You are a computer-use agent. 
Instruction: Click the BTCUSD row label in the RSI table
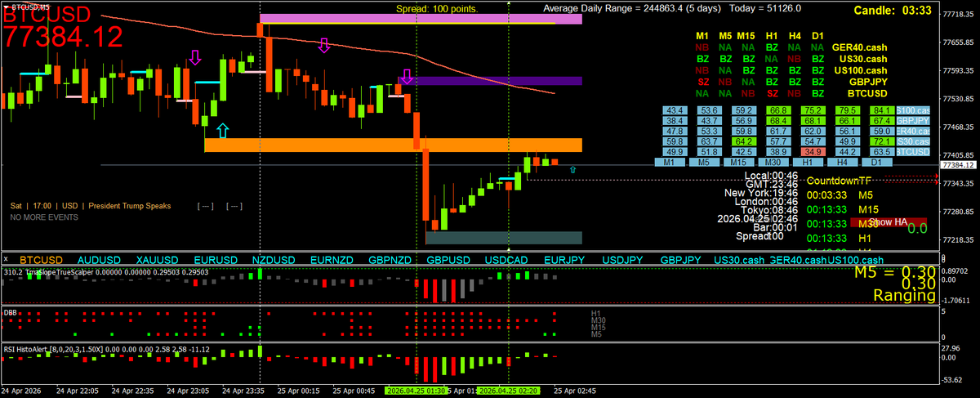pos(913,152)
